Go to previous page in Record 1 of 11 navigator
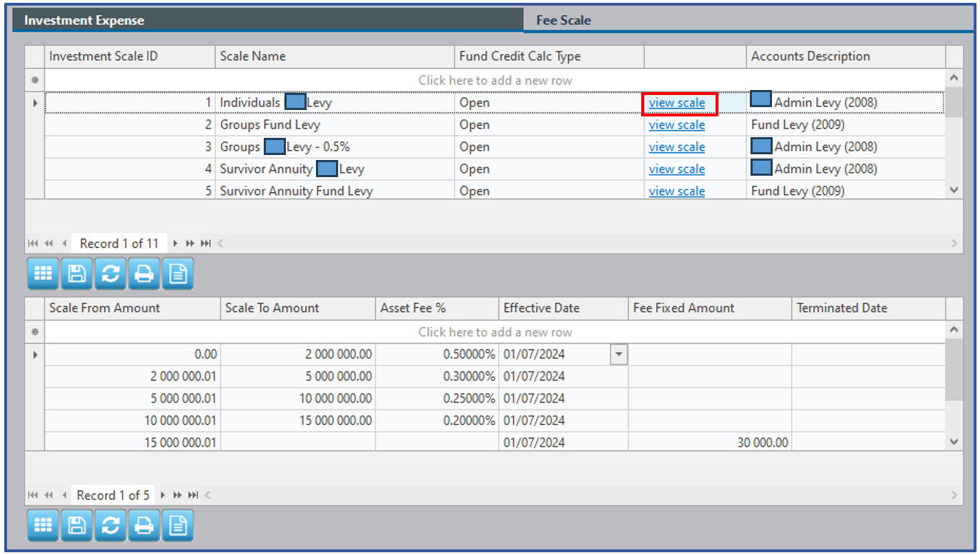 tap(49, 244)
